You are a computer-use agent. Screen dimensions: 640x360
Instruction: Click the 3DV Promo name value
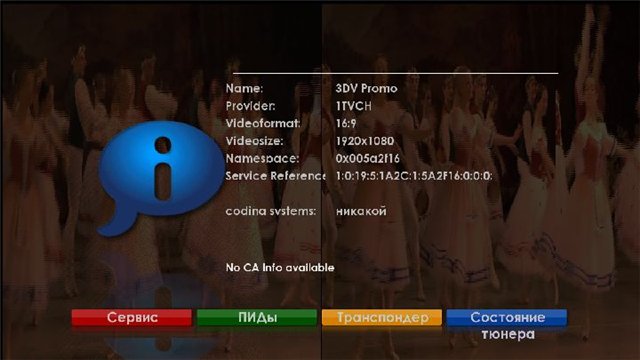pyautogui.click(x=366, y=89)
